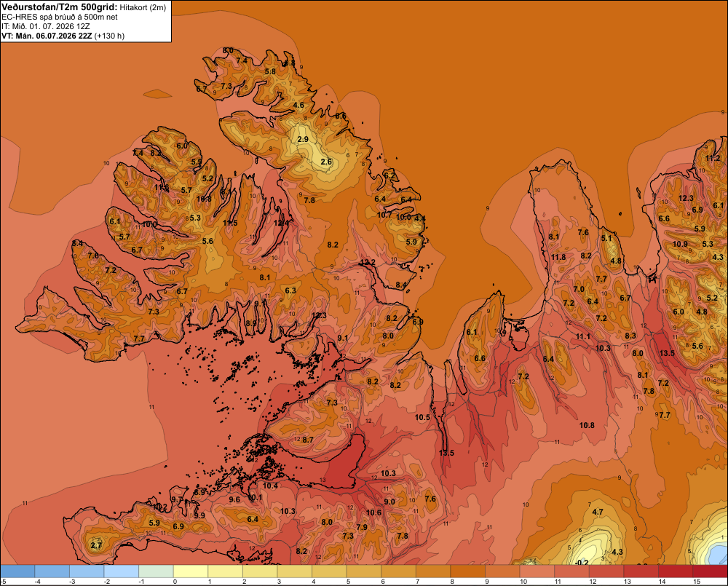This screenshot has height=586, width=728.
Task: Select the 12.2 temperature label
Action: click(x=368, y=262)
